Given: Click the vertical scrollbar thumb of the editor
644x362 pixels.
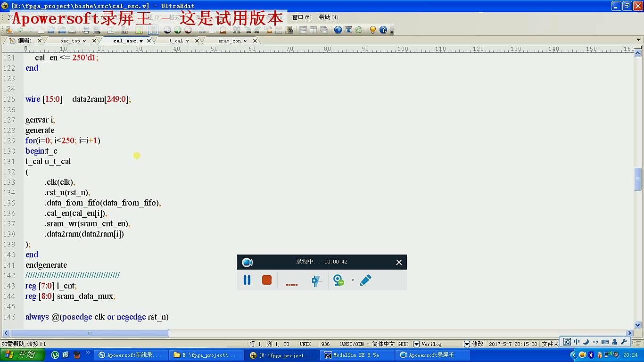Looking at the screenshot, I should (638, 179).
